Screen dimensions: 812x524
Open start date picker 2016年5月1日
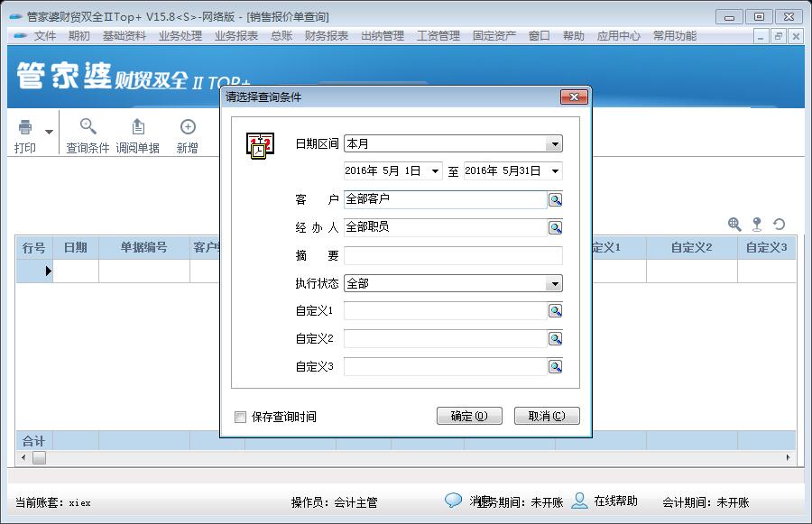(436, 170)
